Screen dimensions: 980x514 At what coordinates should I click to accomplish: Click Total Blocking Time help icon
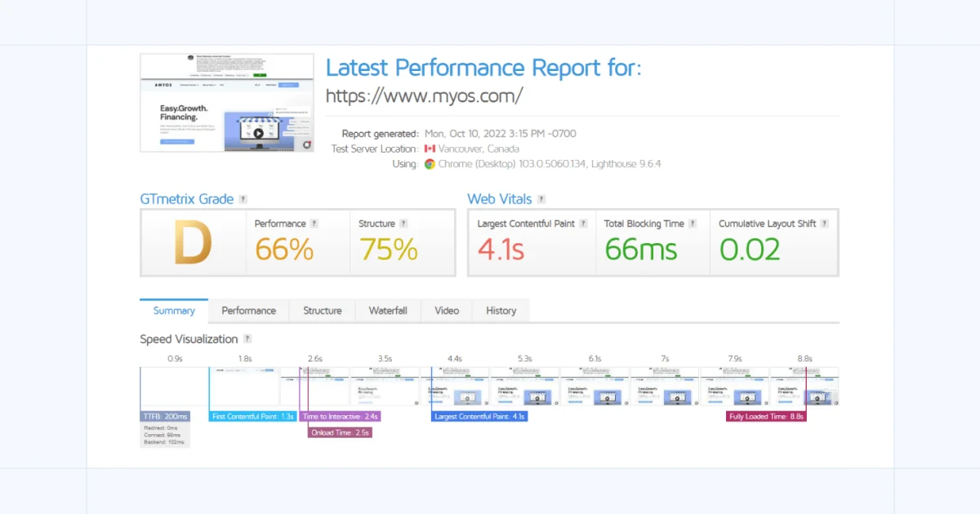[693, 224]
